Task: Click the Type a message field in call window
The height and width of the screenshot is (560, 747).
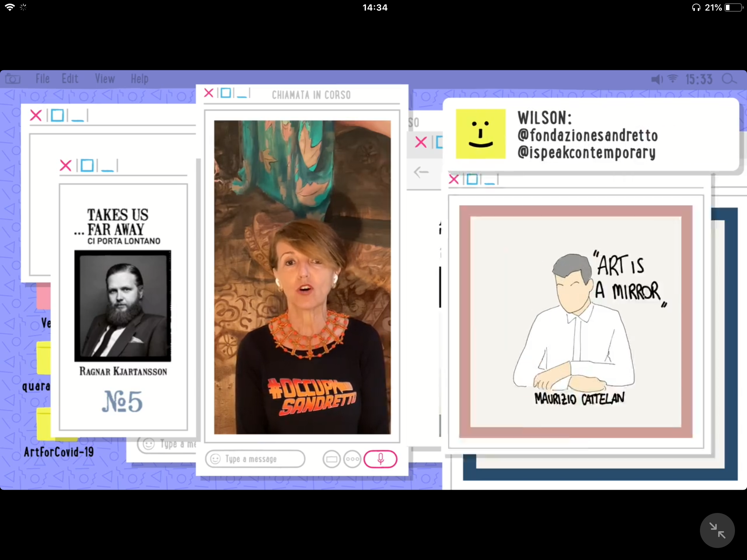Action: (x=255, y=459)
